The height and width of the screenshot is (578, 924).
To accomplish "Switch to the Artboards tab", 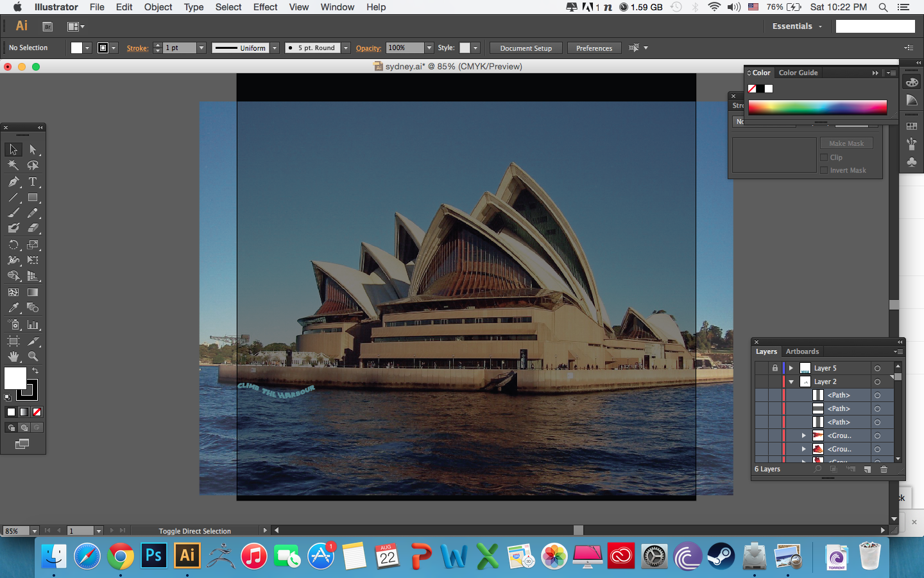I will pos(802,351).
